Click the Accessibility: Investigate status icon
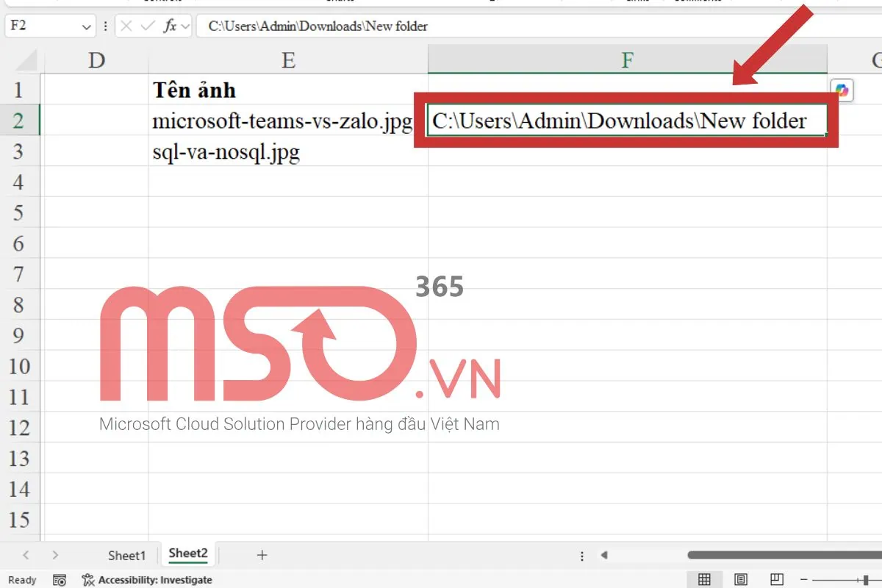882x588 pixels. coord(147,580)
